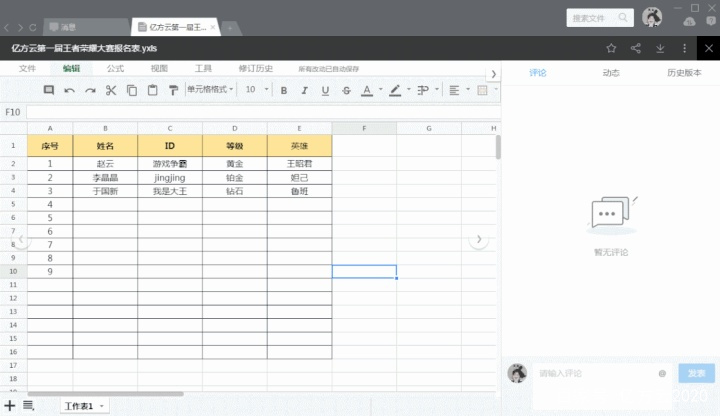720x416 pixels.
Task: Toggle italic formatting button
Action: 304,90
